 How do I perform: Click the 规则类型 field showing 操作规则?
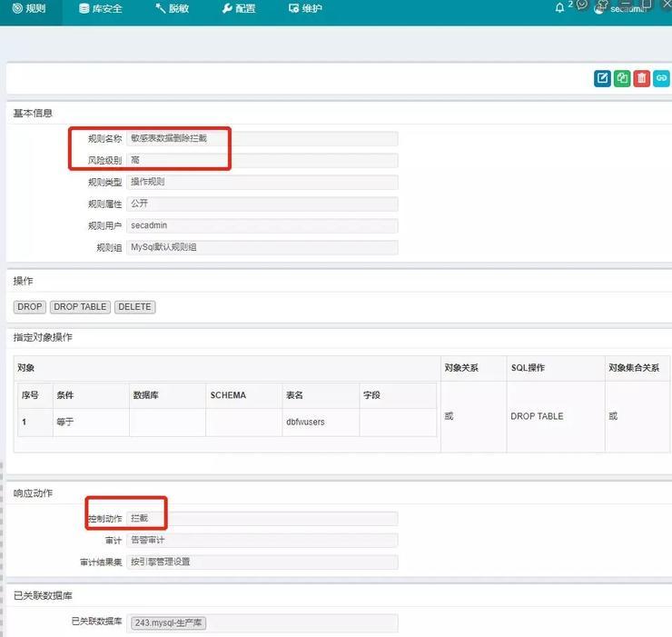(262, 182)
